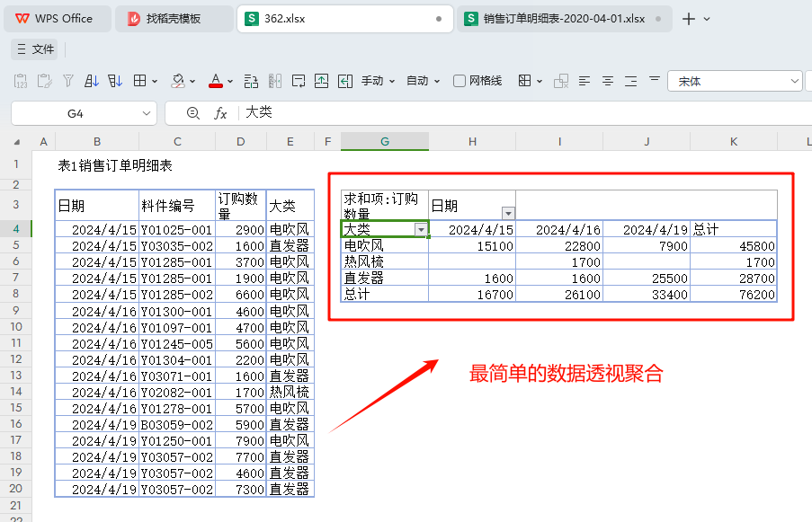Switch to the WPS Office home tab
The height and width of the screenshot is (522, 812).
(57, 19)
